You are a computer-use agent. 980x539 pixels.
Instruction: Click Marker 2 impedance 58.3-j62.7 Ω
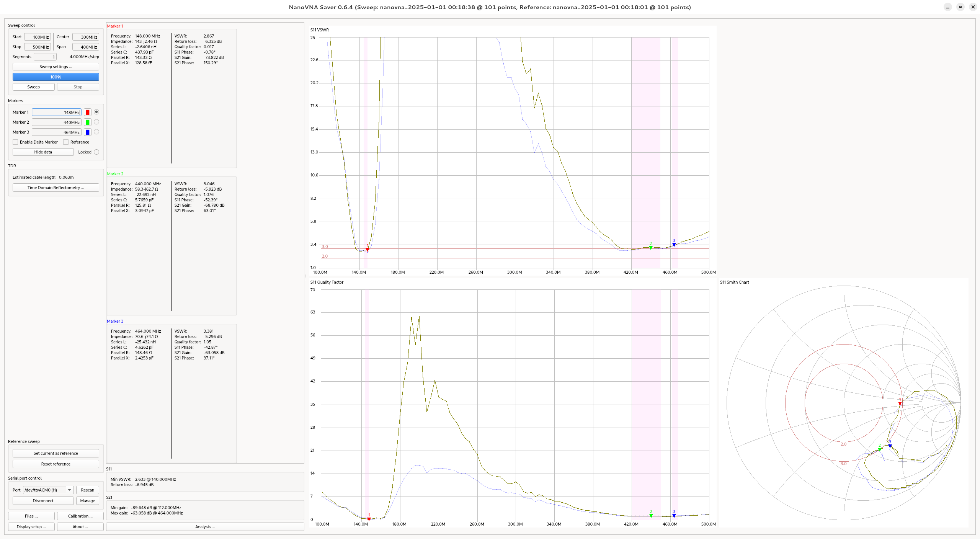(147, 189)
